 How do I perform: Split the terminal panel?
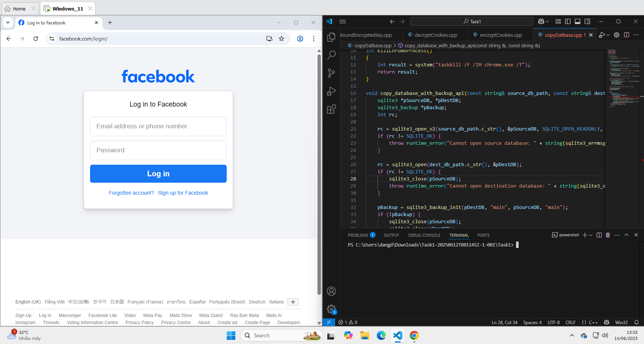point(599,235)
